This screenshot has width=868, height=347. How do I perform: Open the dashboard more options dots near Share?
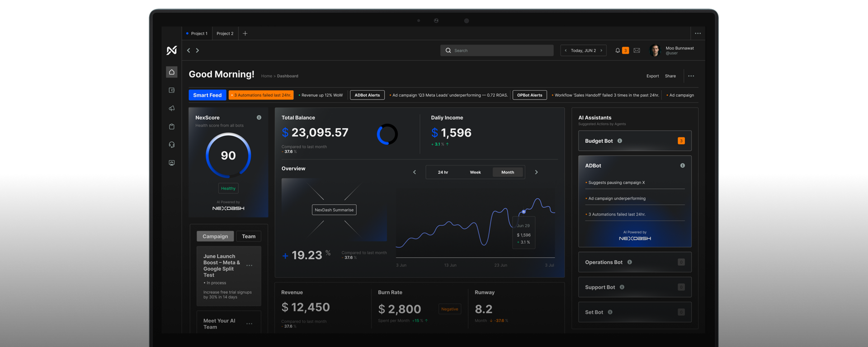pyautogui.click(x=691, y=76)
